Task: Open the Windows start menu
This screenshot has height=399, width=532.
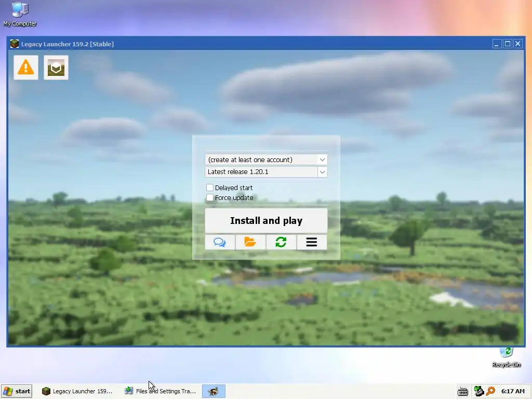Action: (17, 391)
